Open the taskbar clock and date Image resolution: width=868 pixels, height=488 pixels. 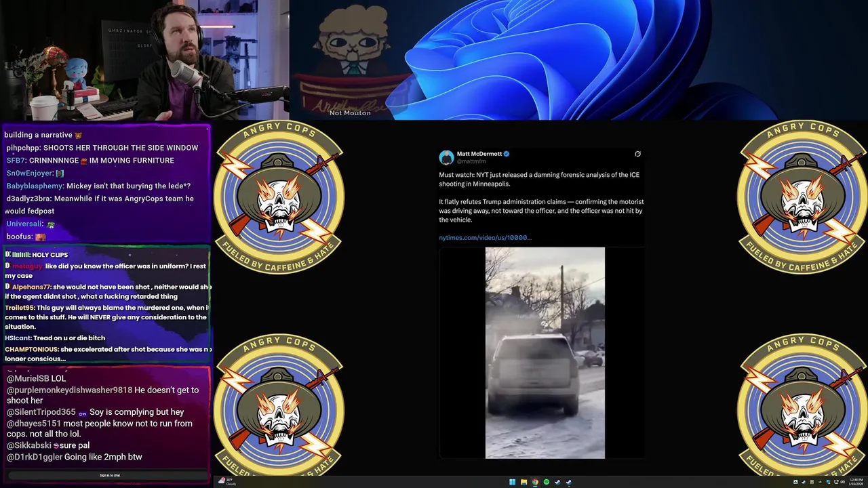[856, 482]
